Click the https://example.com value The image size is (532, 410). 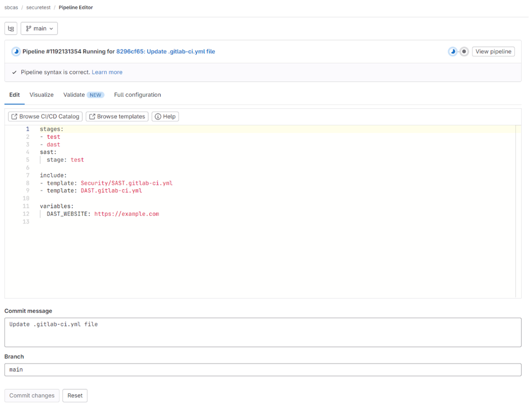(127, 214)
